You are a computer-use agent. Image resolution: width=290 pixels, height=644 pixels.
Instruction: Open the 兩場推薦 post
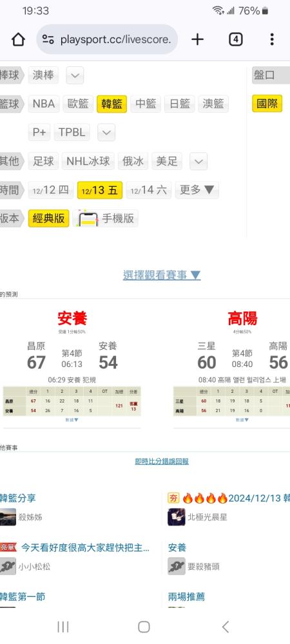pyautogui.click(x=186, y=597)
